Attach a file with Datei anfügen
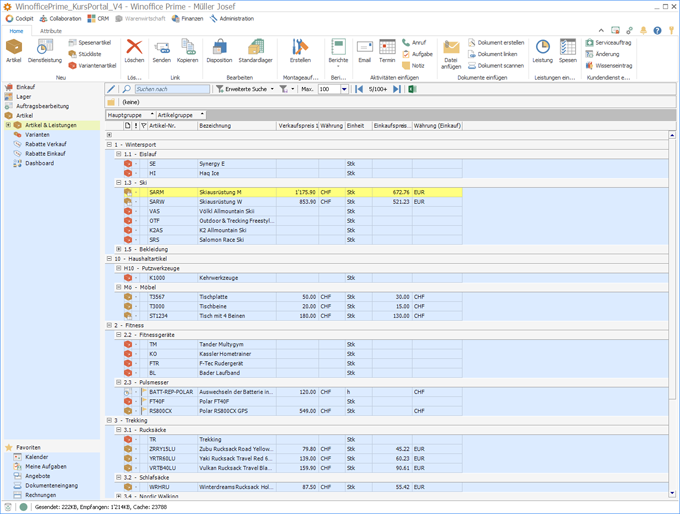 tap(451, 54)
